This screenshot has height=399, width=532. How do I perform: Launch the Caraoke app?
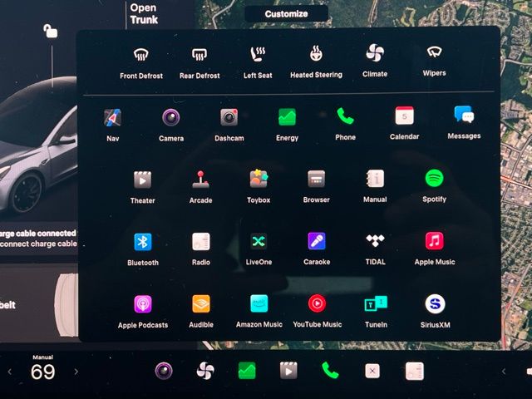click(x=317, y=242)
